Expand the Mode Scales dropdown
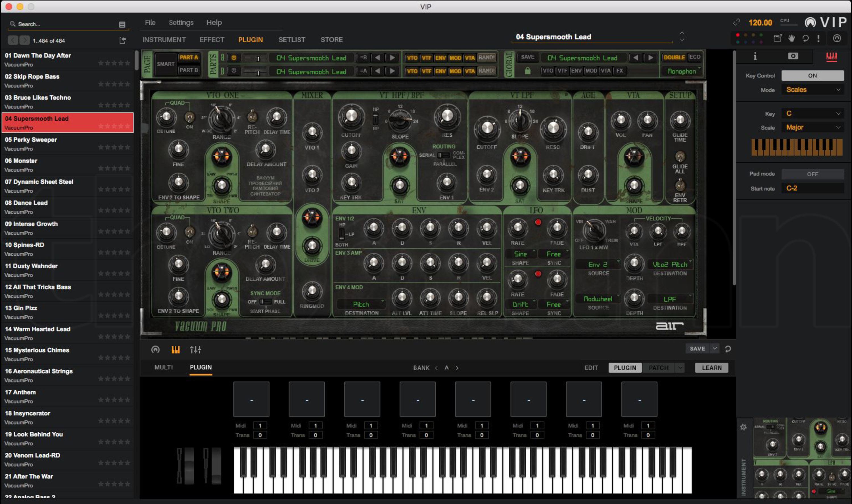852x504 pixels. point(813,90)
